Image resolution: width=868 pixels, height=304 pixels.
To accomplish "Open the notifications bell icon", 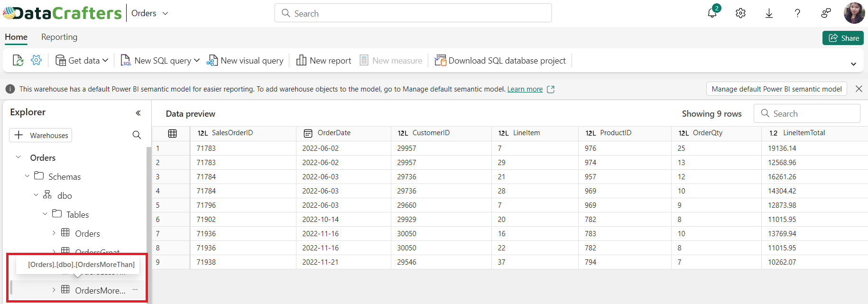I will tap(712, 13).
